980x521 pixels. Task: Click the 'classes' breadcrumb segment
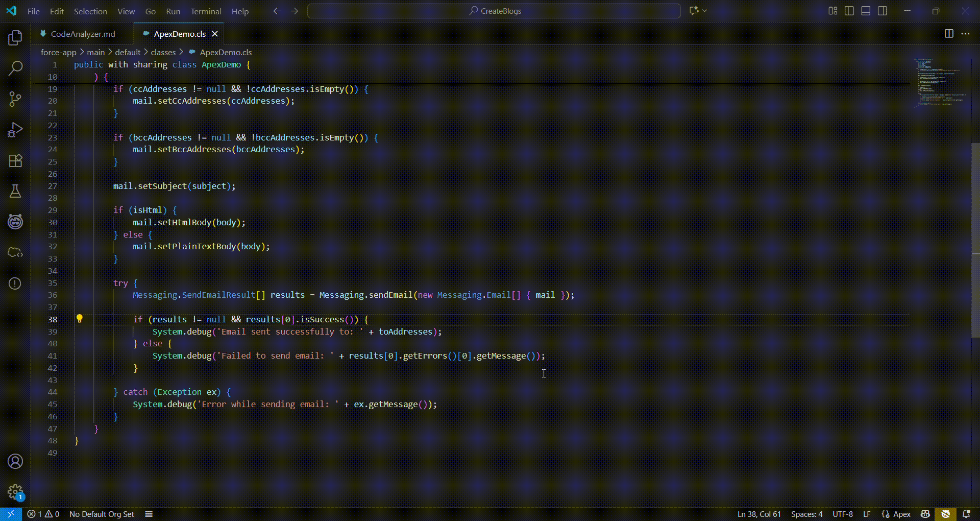click(x=163, y=52)
